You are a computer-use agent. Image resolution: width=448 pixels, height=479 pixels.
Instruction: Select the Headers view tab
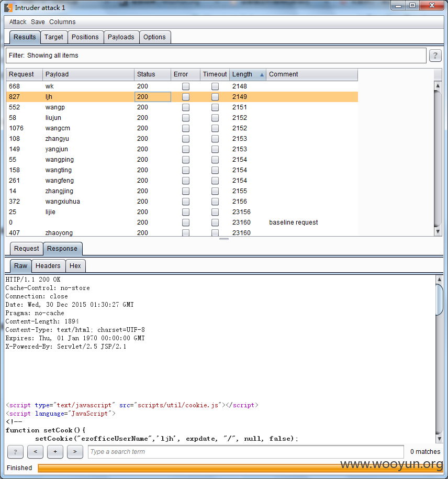tap(48, 266)
